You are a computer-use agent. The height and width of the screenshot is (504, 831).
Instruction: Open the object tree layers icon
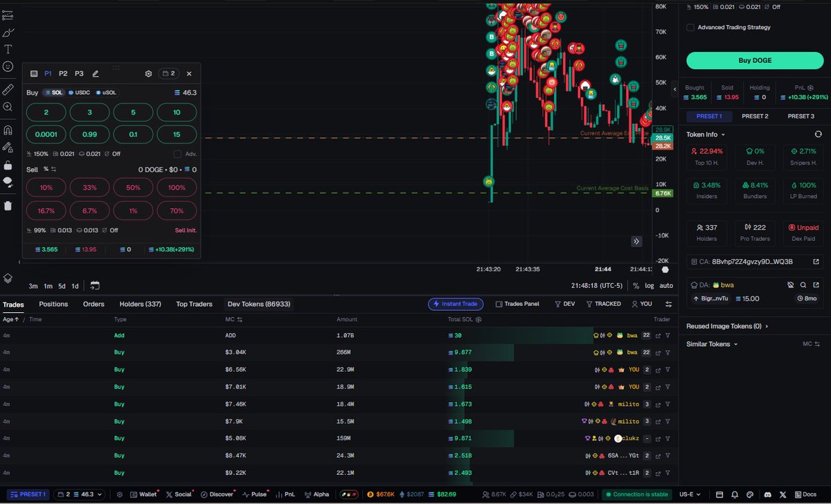pyautogui.click(x=8, y=278)
